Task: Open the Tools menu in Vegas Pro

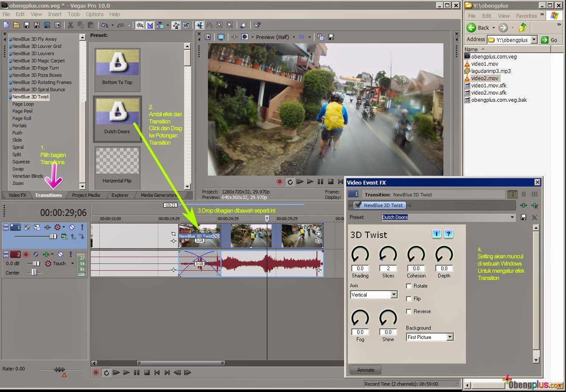Action: 74,14
